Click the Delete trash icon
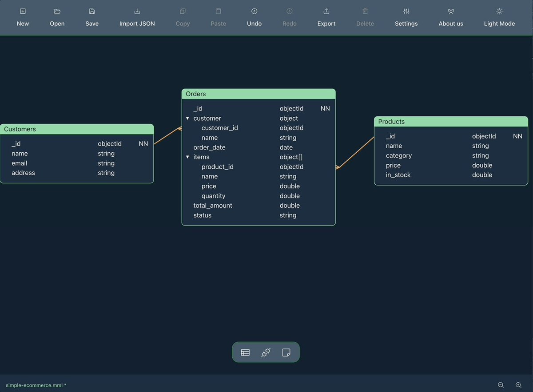This screenshot has height=392, width=533. pyautogui.click(x=365, y=11)
